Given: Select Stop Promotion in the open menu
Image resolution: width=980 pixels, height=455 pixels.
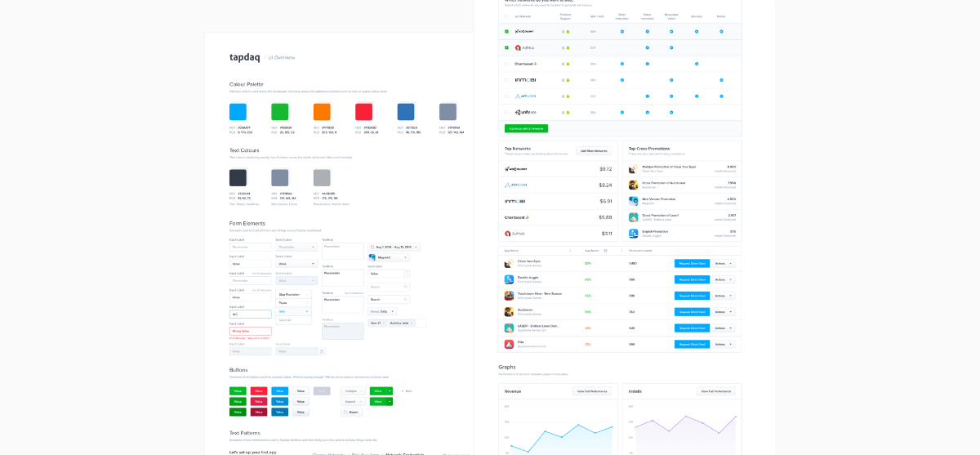Looking at the screenshot, I should click(293, 294).
